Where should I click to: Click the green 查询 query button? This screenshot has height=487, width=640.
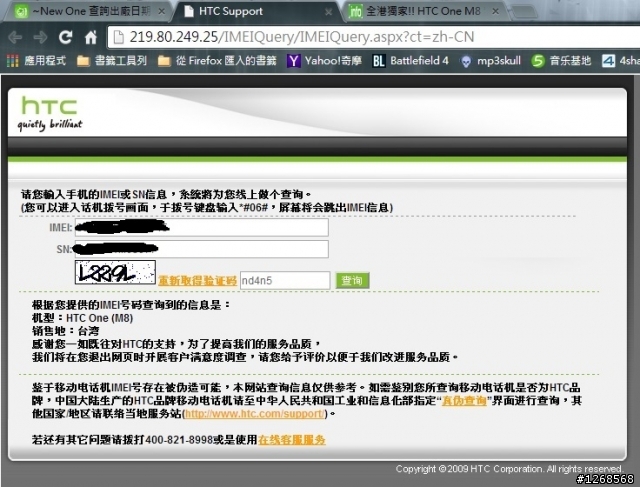(x=352, y=280)
